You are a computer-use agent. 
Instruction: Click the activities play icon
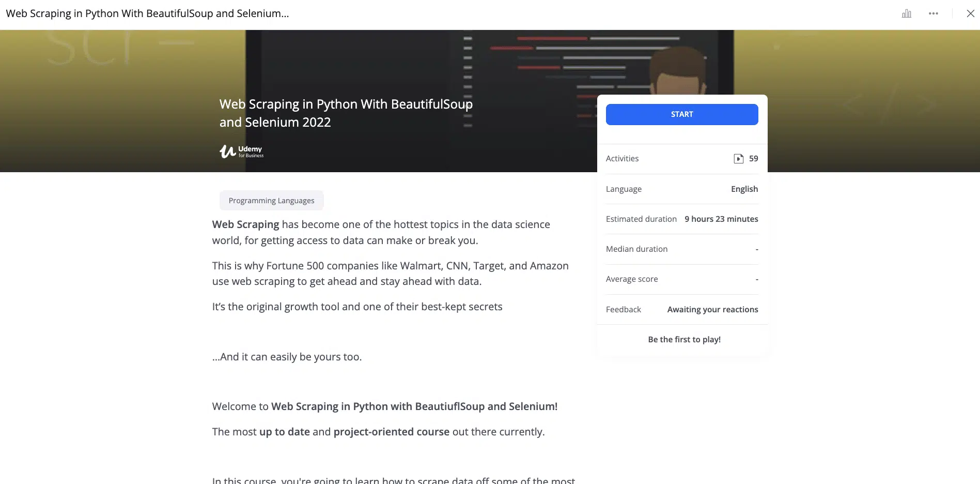[739, 159]
